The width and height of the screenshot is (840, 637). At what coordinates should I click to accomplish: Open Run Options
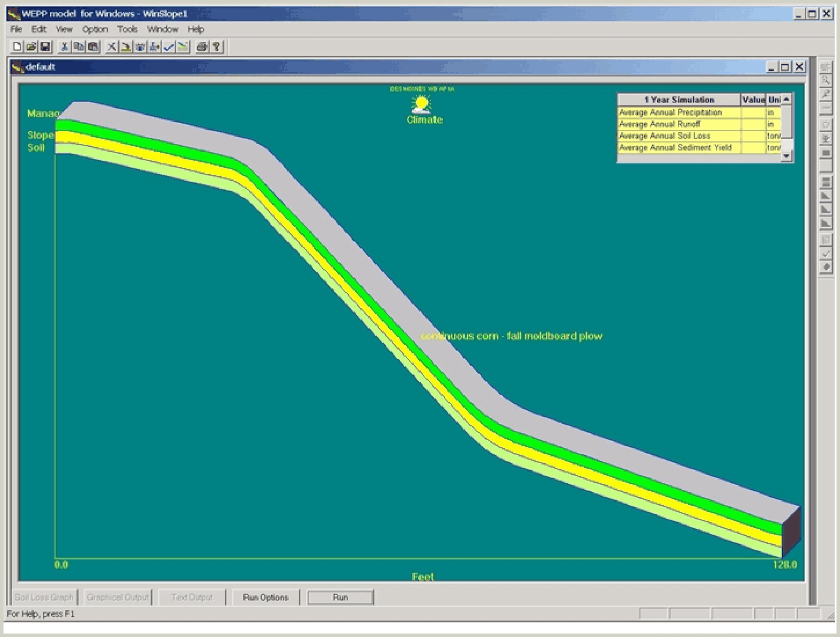point(266,597)
